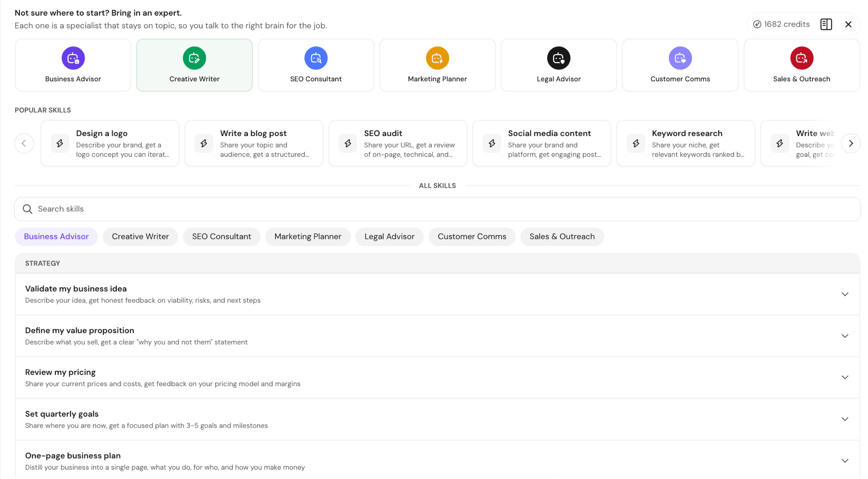This screenshot has height=479, width=868.
Task: Select the Customer Comms purple icon
Action: point(680,58)
